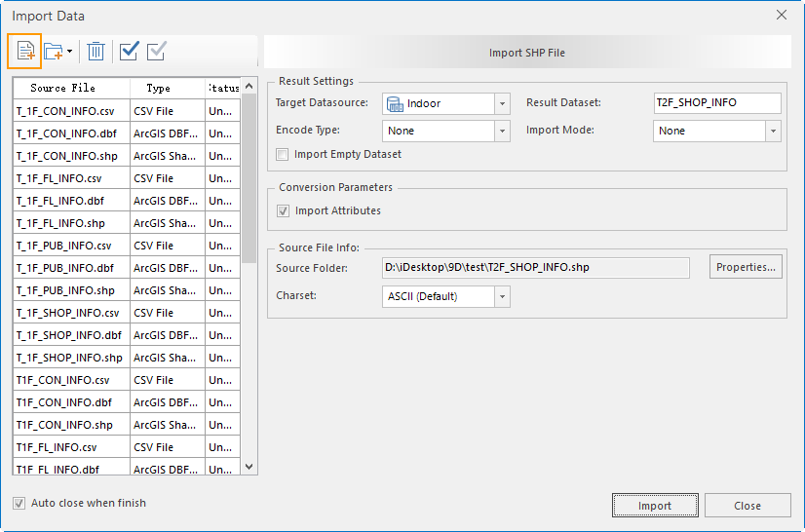Expand the Target Datasource dropdown

[x=502, y=103]
